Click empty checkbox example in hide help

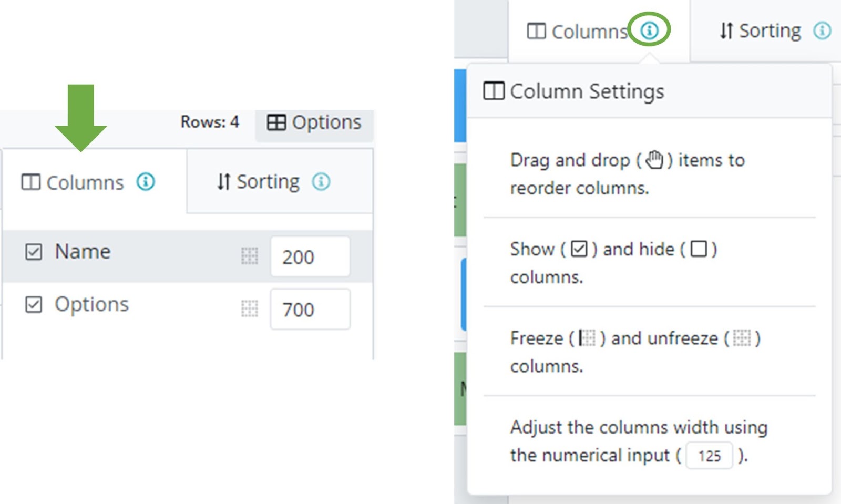699,249
